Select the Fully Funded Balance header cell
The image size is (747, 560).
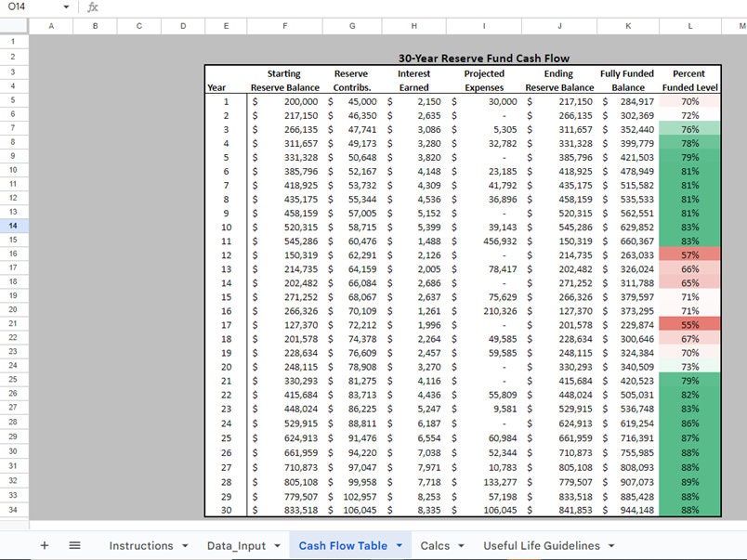pyautogui.click(x=628, y=81)
